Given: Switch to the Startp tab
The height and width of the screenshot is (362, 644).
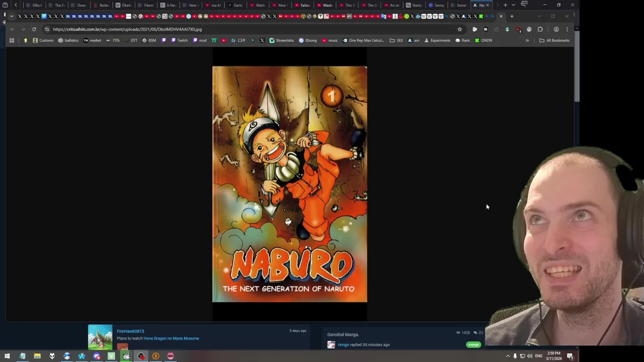Looking at the screenshot, I should tap(414, 5).
